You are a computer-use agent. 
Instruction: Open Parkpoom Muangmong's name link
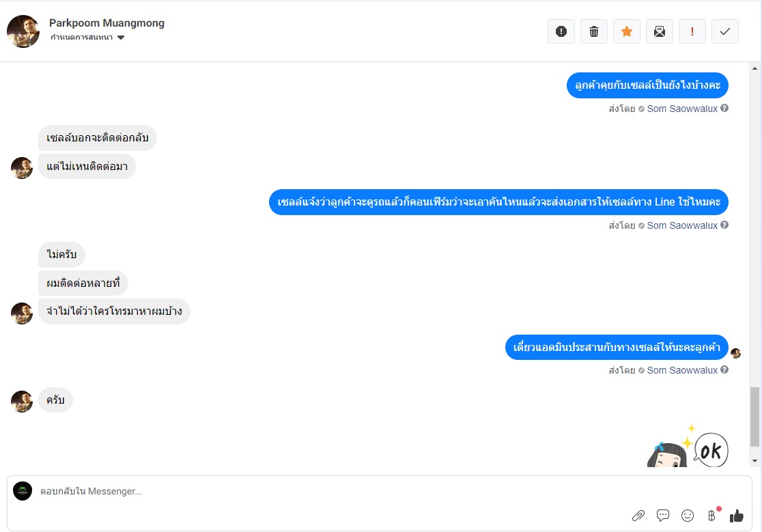[x=107, y=23]
